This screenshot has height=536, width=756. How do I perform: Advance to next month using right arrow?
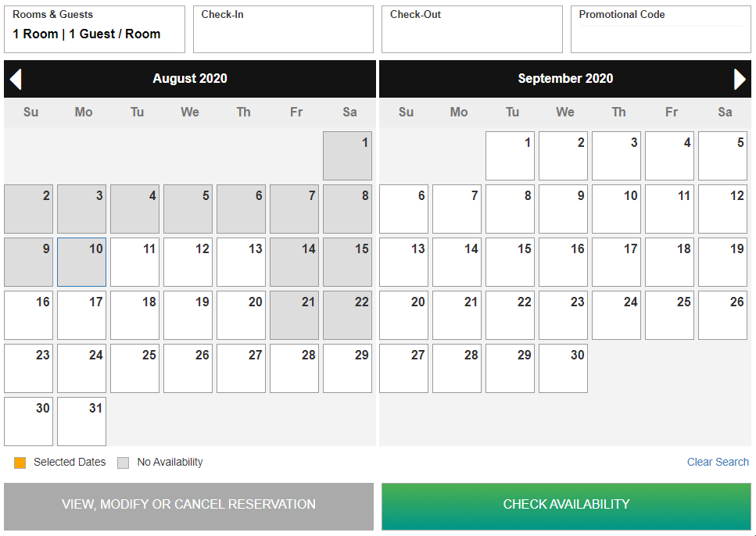[740, 79]
